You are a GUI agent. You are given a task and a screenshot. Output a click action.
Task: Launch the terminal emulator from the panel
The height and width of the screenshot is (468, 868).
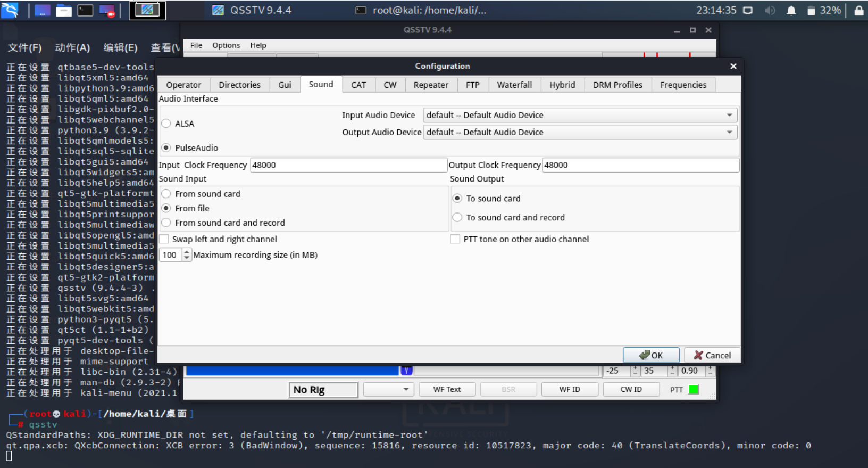click(85, 11)
